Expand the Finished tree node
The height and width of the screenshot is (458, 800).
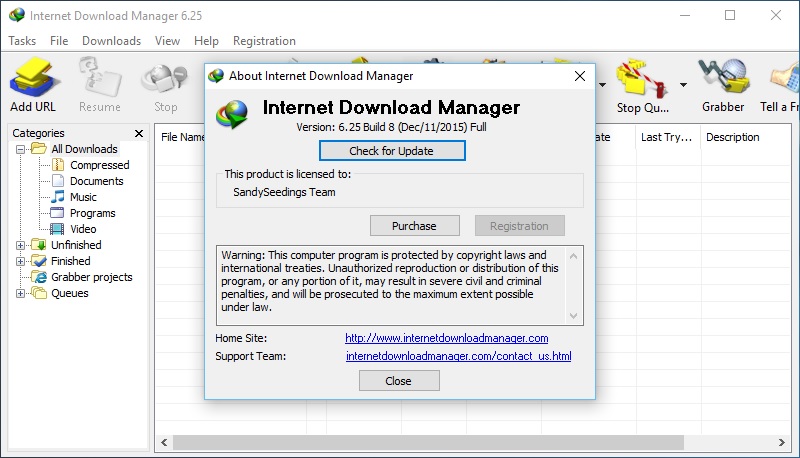click(20, 261)
